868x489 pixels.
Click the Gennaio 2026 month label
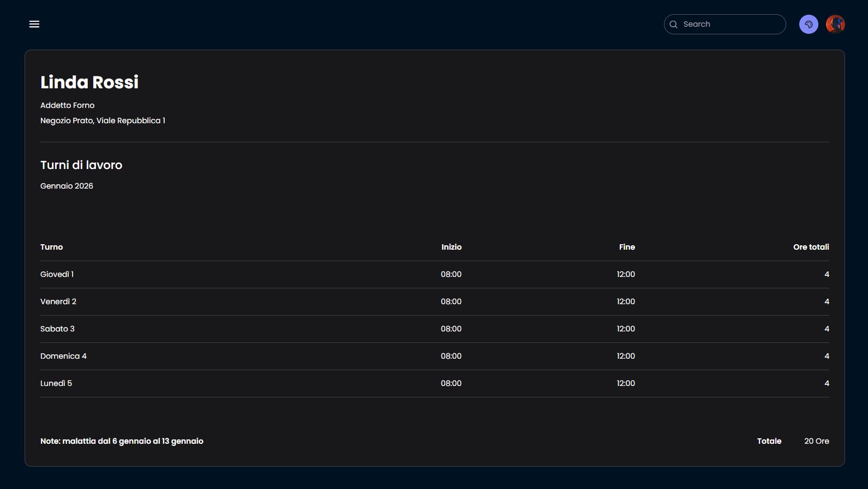click(x=67, y=186)
